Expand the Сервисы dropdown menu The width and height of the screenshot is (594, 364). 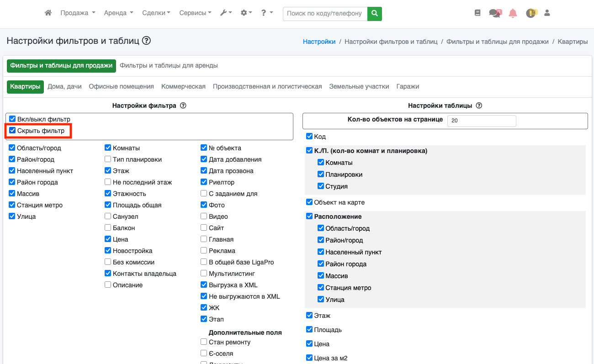pyautogui.click(x=195, y=13)
